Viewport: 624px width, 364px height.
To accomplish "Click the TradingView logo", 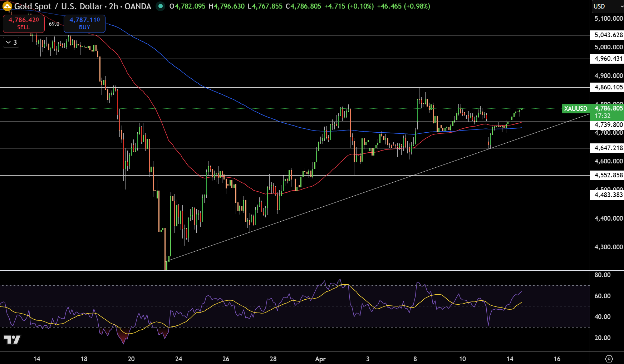I will point(12,340).
